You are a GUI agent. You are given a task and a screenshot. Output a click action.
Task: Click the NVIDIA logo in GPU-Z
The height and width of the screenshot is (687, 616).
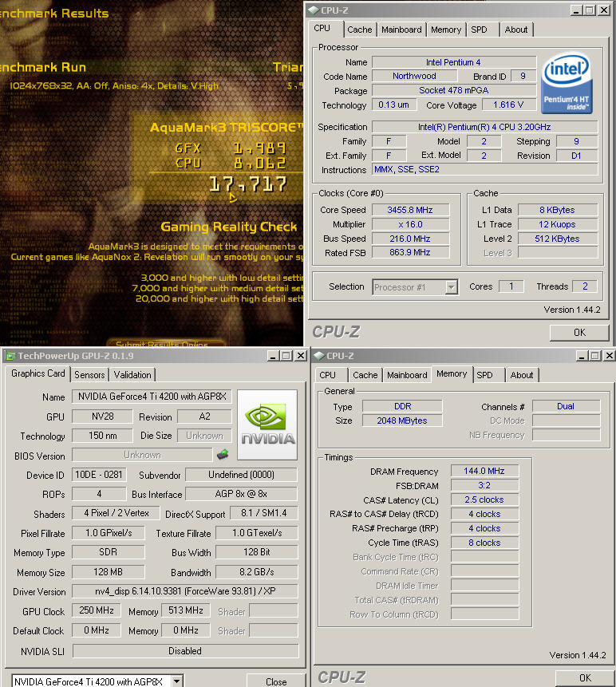tap(267, 425)
